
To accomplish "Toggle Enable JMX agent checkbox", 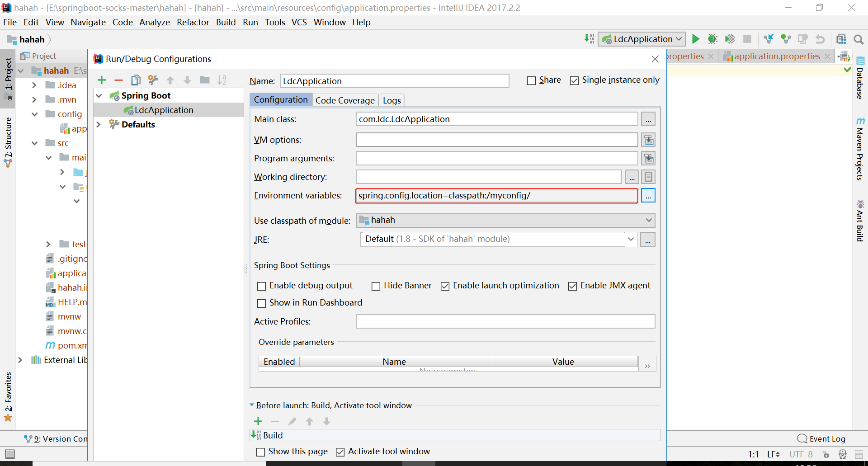I will [x=572, y=286].
